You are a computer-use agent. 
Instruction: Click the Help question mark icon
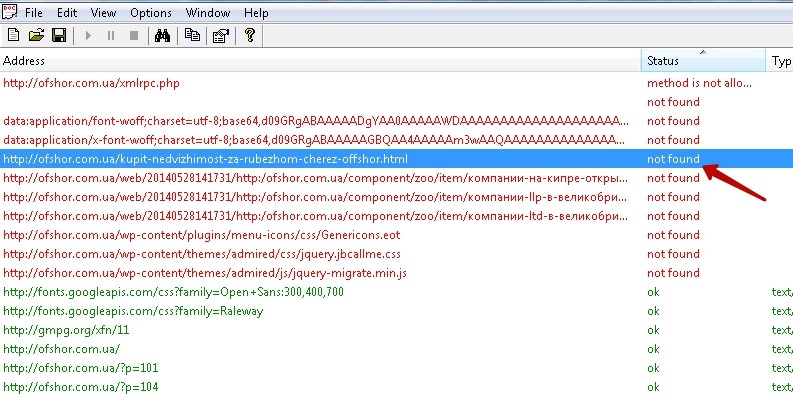click(249, 35)
